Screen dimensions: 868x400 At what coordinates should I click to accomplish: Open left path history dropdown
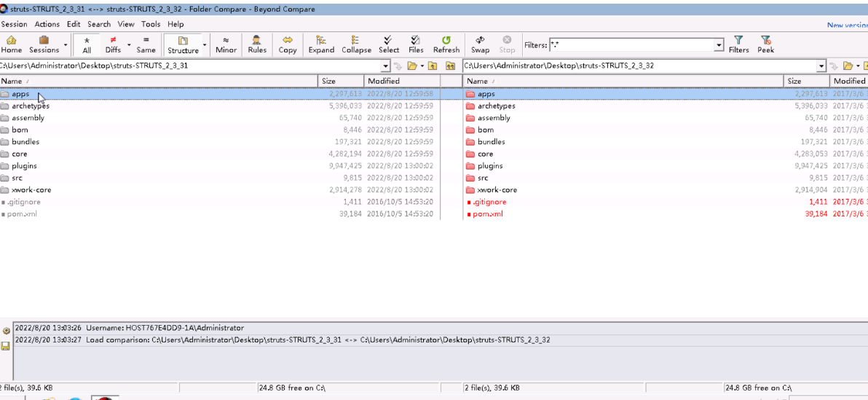pyautogui.click(x=386, y=66)
